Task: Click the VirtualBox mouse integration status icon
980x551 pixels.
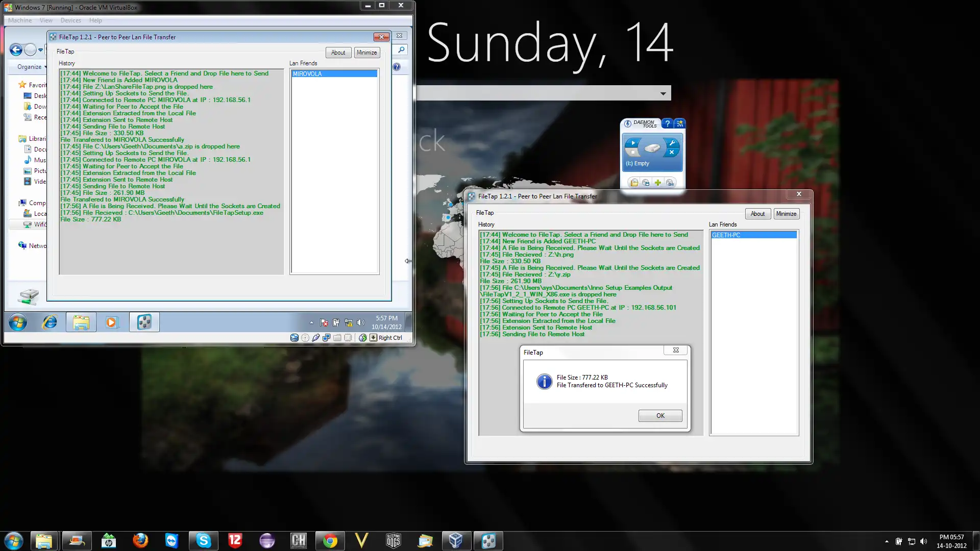Action: point(363,338)
